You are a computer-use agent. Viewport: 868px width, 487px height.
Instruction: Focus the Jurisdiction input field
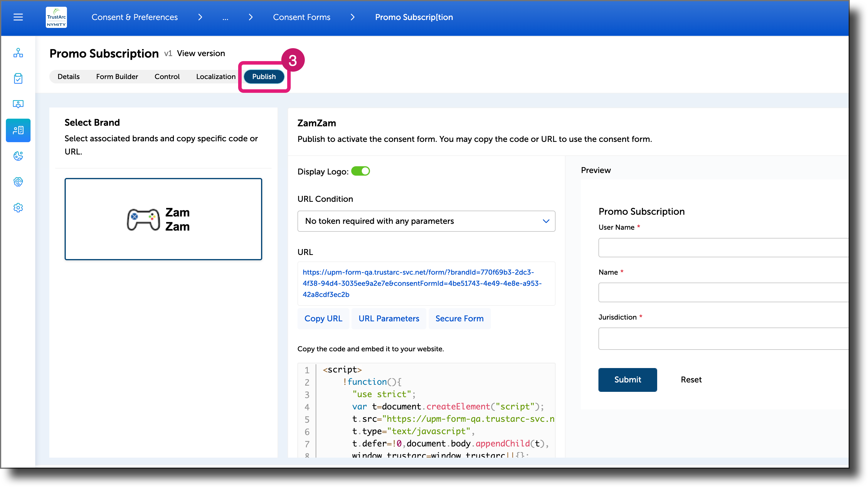click(x=723, y=338)
